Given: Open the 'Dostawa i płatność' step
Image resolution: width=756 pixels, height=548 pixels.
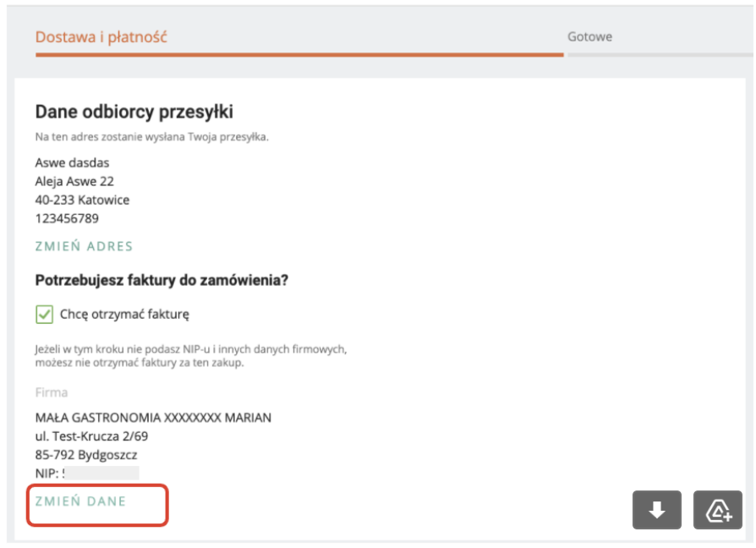Looking at the screenshot, I should point(101,36).
